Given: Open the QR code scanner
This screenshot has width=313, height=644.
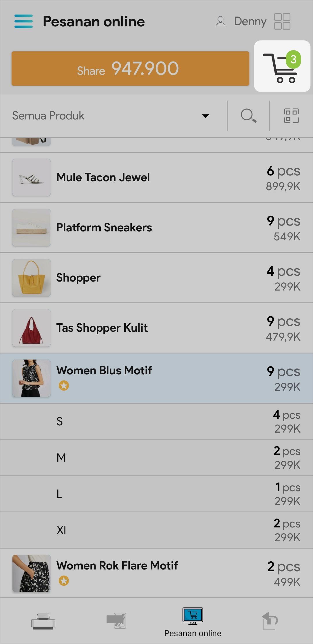Looking at the screenshot, I should [291, 116].
